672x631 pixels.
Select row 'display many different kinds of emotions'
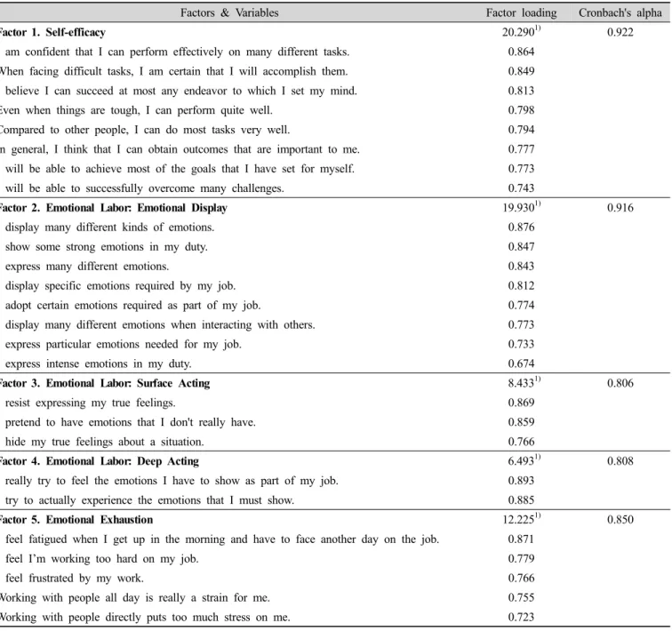[108, 228]
